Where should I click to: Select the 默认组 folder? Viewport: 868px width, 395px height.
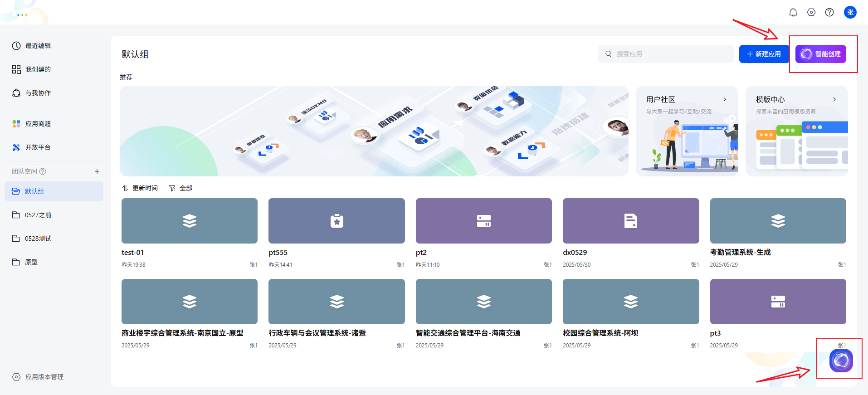pyautogui.click(x=54, y=191)
